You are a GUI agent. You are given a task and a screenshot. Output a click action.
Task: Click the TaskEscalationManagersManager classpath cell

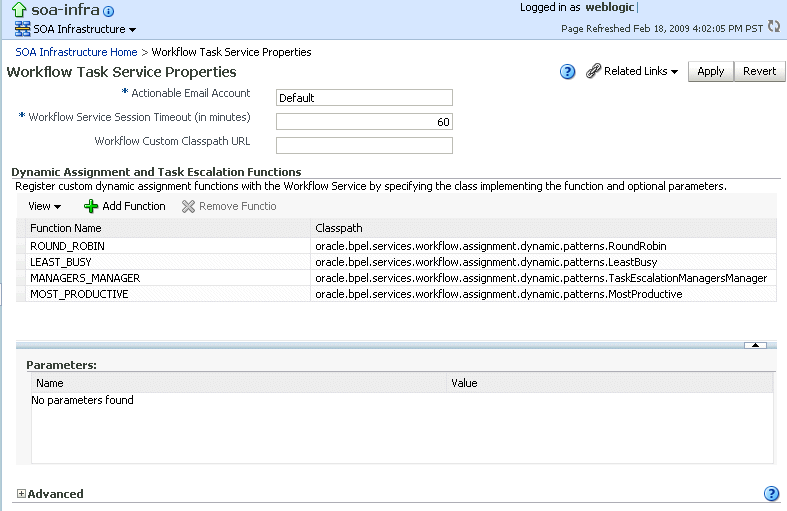[x=544, y=278]
